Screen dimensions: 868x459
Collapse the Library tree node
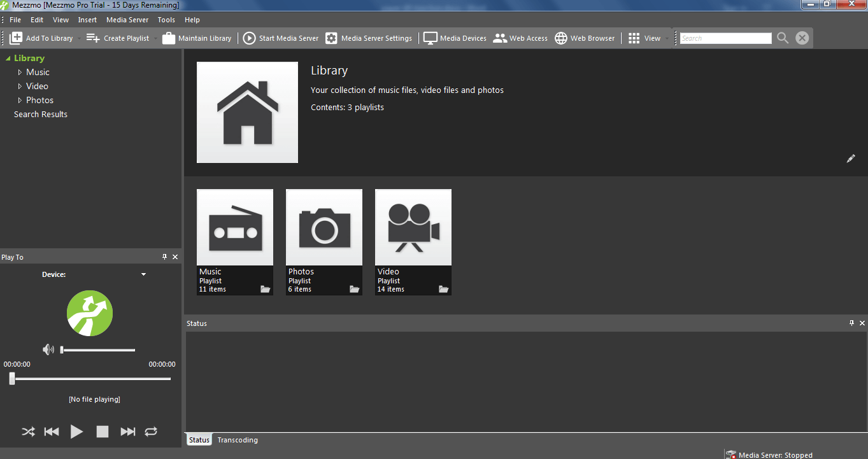coord(8,59)
